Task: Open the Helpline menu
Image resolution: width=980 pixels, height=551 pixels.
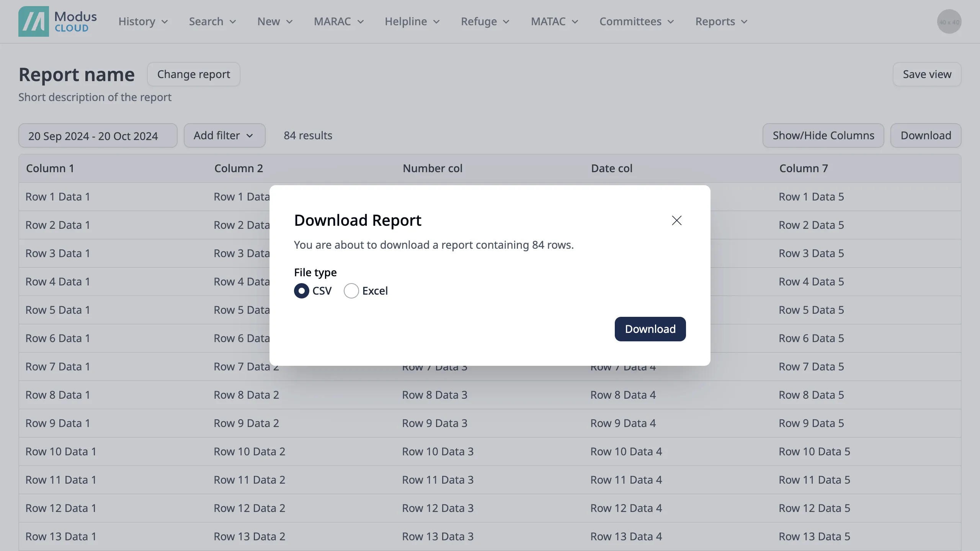Action: pyautogui.click(x=412, y=21)
